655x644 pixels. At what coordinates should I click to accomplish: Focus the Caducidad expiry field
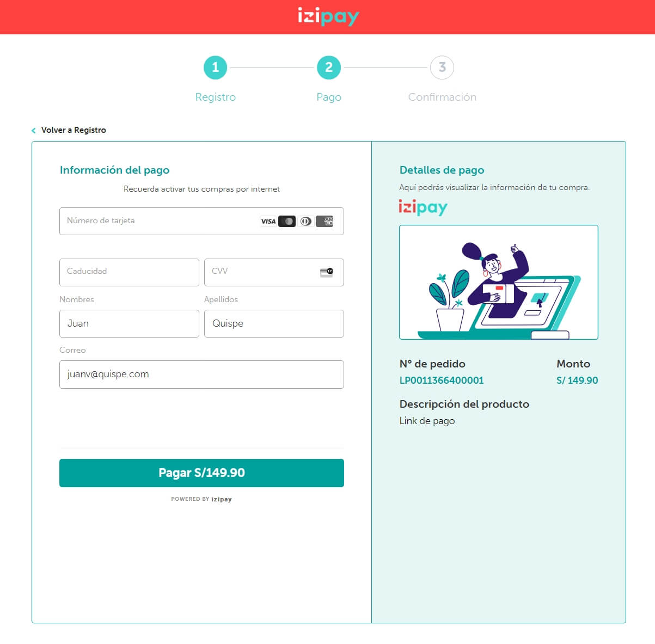pyautogui.click(x=129, y=272)
